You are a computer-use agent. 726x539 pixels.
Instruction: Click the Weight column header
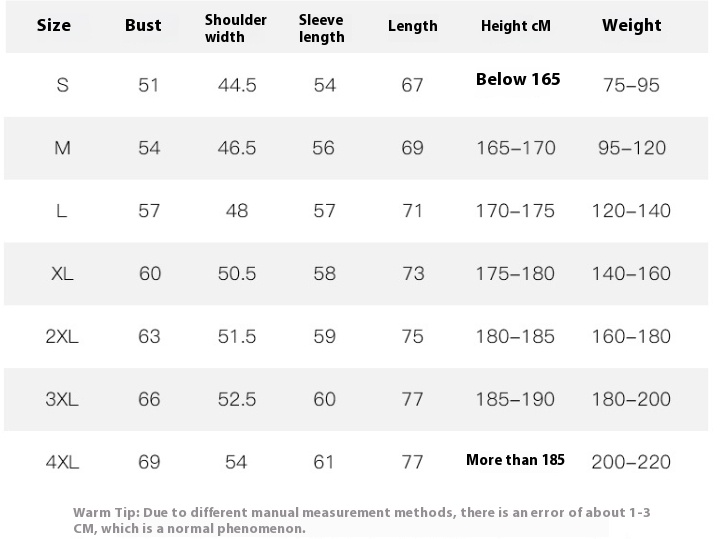[x=632, y=25]
